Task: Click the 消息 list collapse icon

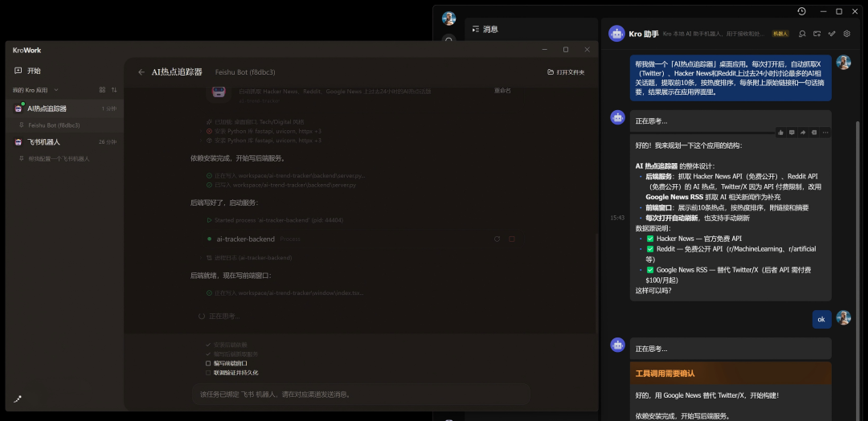Action: (x=476, y=29)
